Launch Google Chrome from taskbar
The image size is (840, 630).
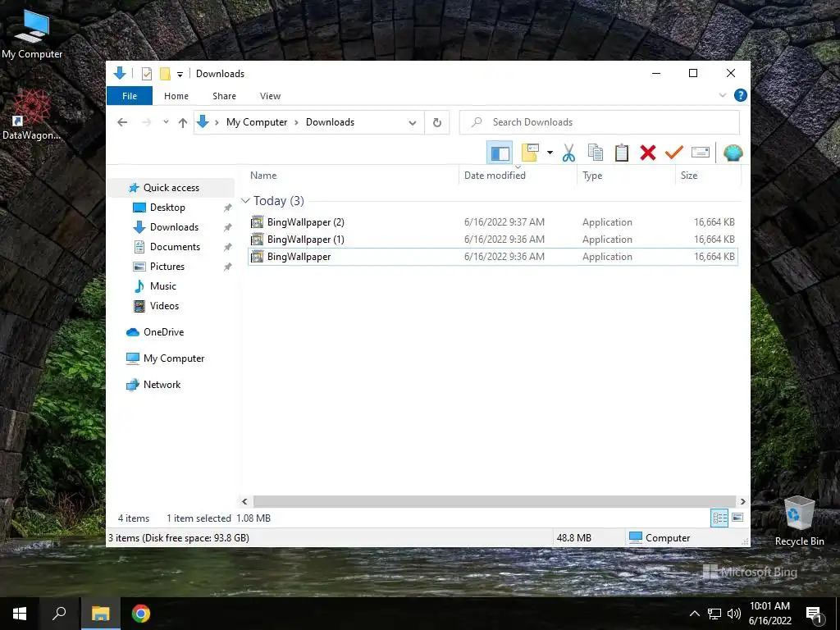pyautogui.click(x=141, y=614)
